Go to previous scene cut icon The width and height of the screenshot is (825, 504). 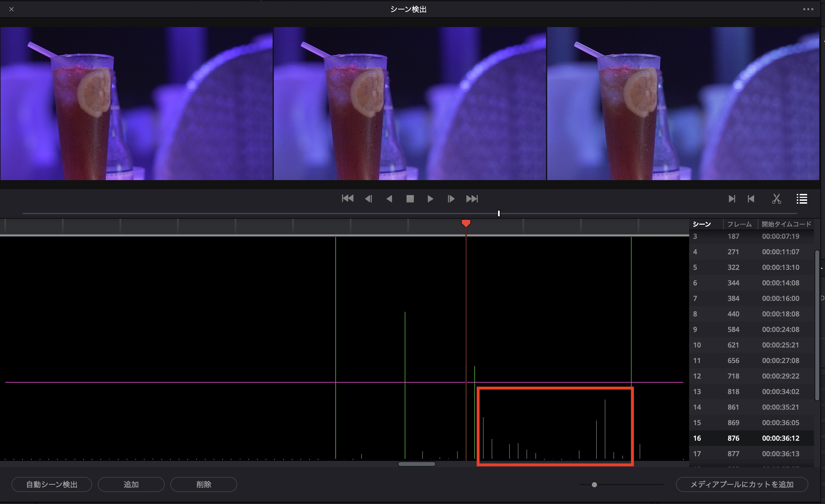751,199
